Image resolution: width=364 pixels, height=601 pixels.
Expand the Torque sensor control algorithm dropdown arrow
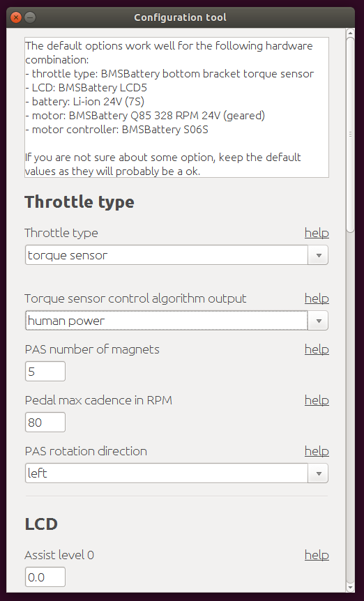(x=318, y=321)
